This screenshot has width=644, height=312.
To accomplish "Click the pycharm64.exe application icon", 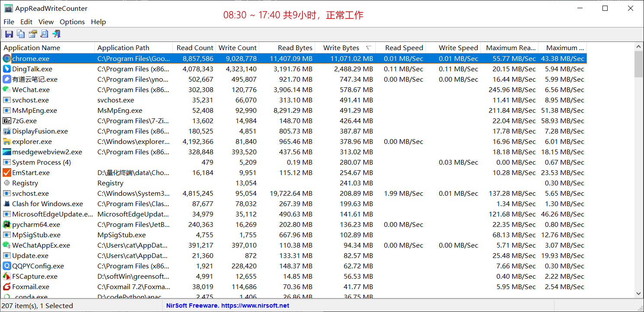I will pos(7,224).
